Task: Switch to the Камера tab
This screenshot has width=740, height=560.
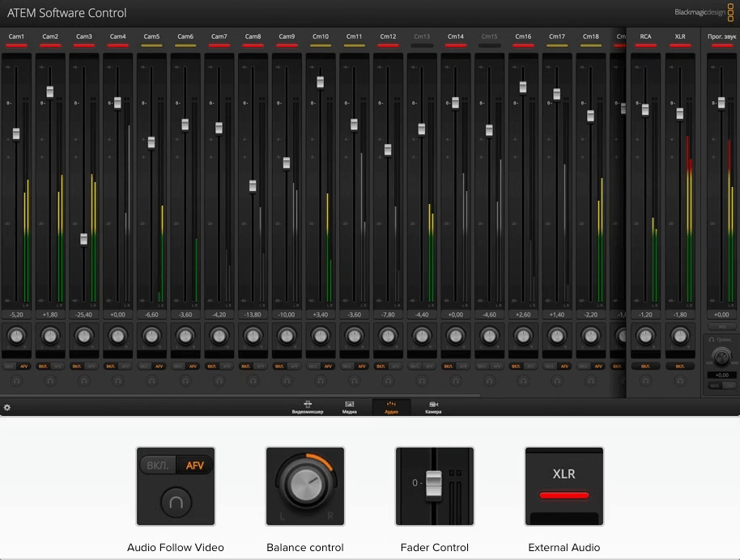Action: click(x=433, y=407)
